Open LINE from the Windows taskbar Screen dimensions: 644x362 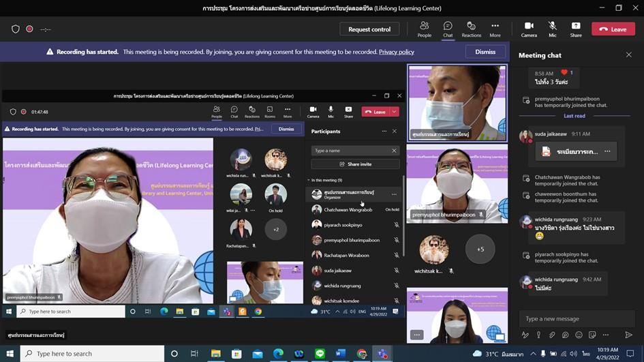pos(320,354)
